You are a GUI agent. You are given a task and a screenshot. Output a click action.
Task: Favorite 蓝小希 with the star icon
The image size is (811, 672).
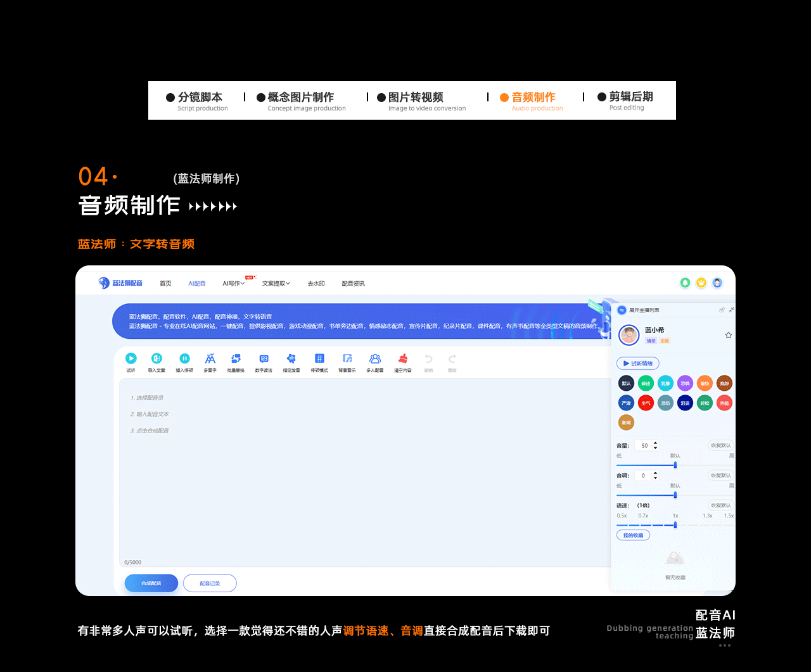pyautogui.click(x=729, y=335)
